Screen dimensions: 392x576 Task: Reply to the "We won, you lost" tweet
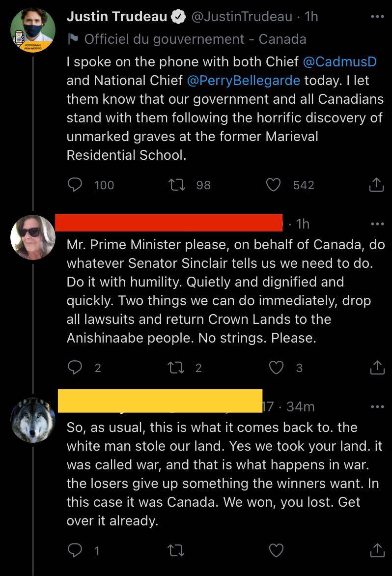click(x=75, y=550)
